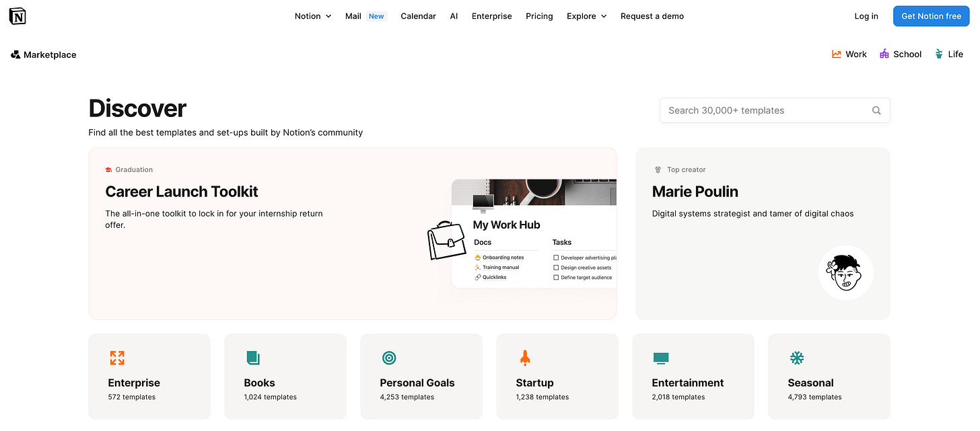Open the Pricing nav item
This screenshot has height=431, width=980.
pyautogui.click(x=539, y=16)
